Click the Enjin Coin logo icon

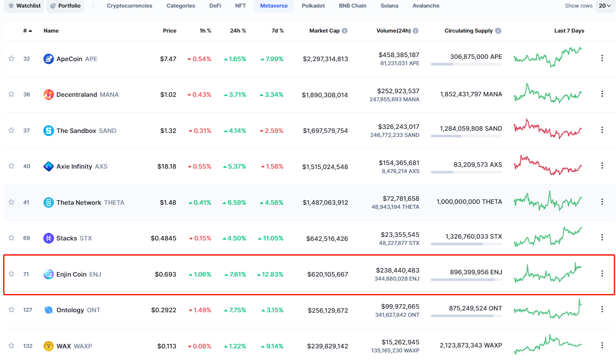tap(49, 274)
